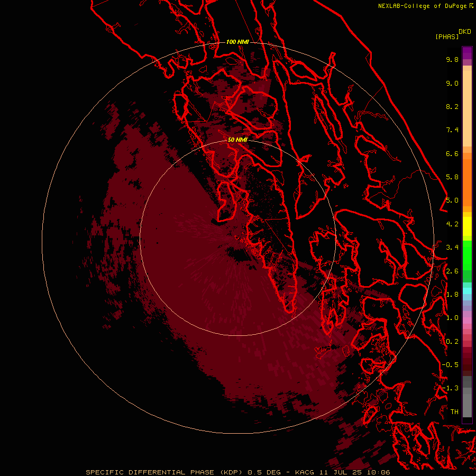Click the DKD label above the color scale
Image resolution: width=476 pixels, height=476 pixels.
(x=465, y=32)
